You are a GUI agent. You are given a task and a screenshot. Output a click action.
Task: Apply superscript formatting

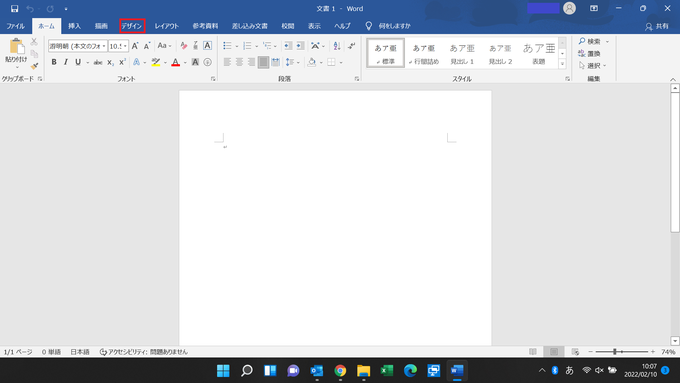click(x=122, y=62)
